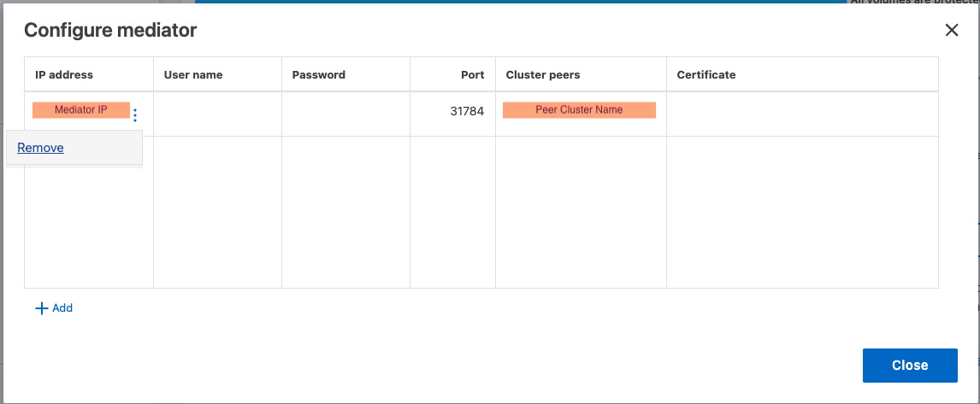The height and width of the screenshot is (404, 980).
Task: Click the three-dot menu beside Mediator IP
Action: point(135,115)
